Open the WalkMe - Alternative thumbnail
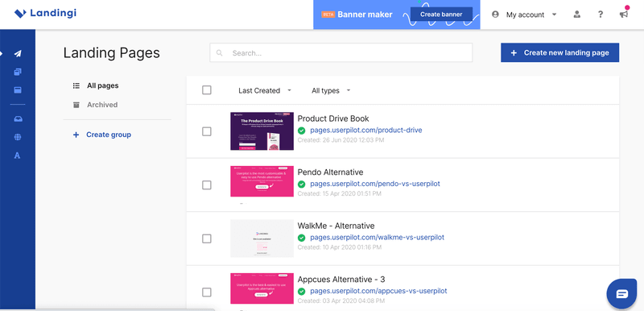Screen dimensions: 644x311 [262, 238]
